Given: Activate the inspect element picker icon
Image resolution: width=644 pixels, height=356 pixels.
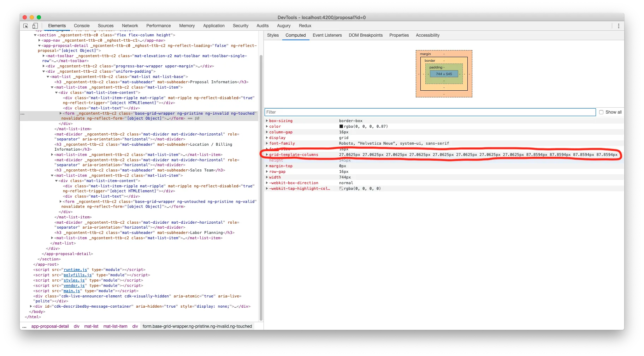Looking at the screenshot, I should coord(26,26).
